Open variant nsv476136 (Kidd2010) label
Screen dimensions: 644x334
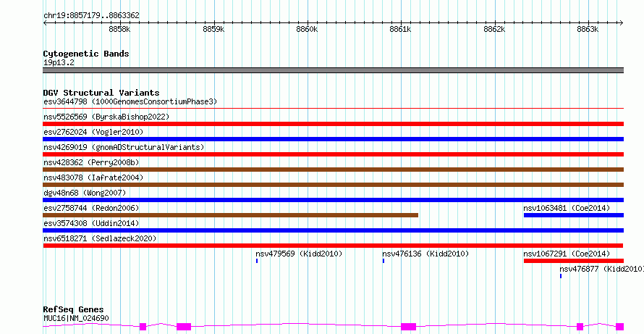pyautogui.click(x=425, y=254)
